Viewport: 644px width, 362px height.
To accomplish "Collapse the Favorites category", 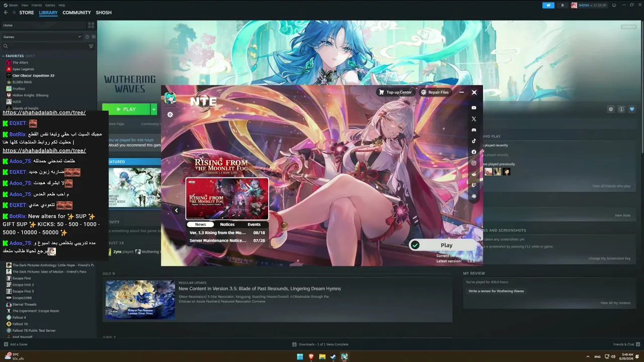I will [4, 56].
